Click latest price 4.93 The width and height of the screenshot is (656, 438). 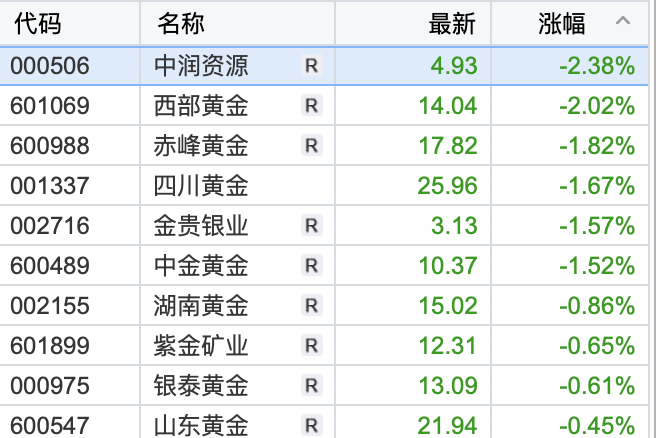(x=454, y=66)
